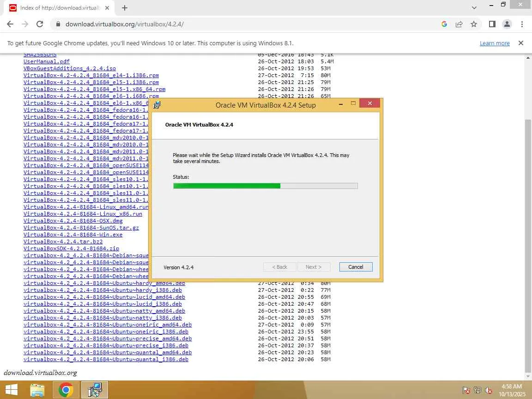The height and width of the screenshot is (399, 532).
Task: Switch to Chrome in the taskbar
Action: click(66, 390)
